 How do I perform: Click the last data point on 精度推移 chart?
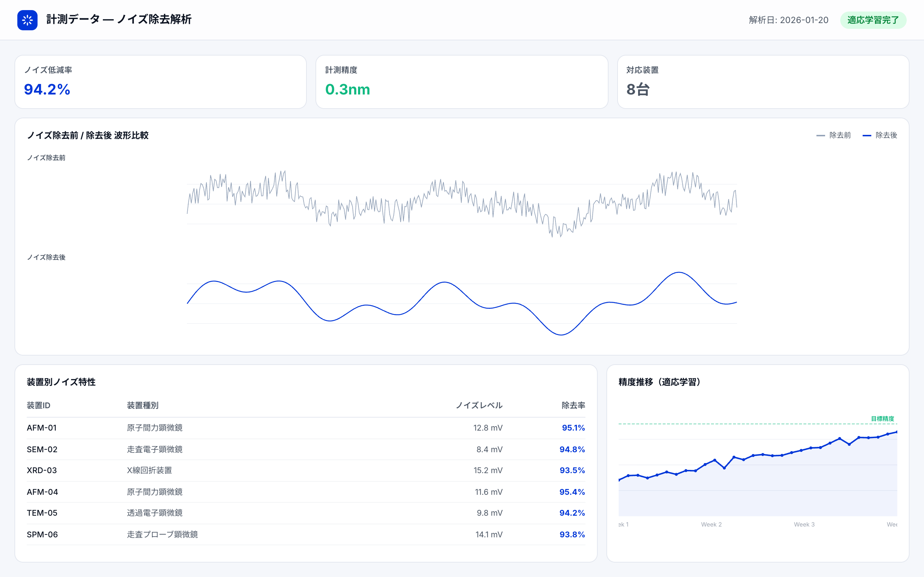pyautogui.click(x=896, y=432)
